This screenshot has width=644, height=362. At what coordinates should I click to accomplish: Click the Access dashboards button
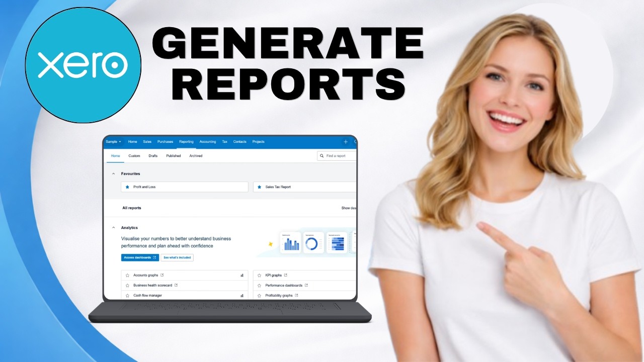140,257
